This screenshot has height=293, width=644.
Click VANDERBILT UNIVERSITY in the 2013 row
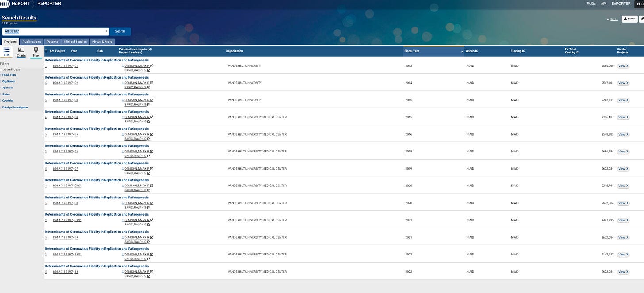click(x=245, y=66)
